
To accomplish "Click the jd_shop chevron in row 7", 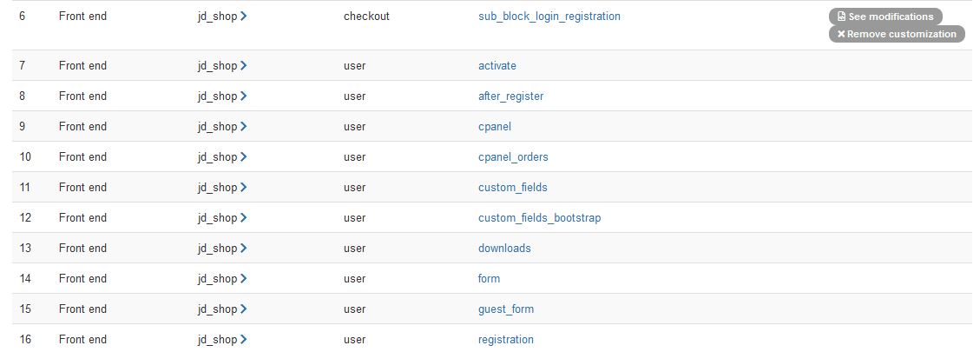I will (x=244, y=65).
